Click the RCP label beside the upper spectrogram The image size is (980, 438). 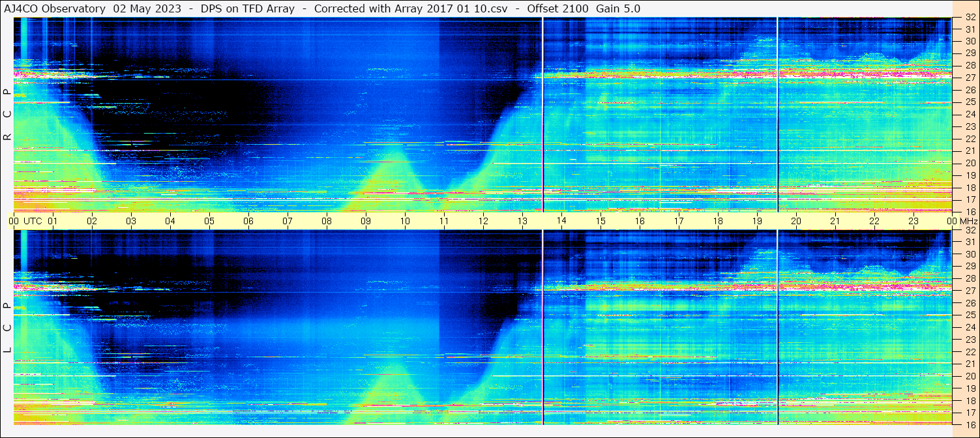click(x=7, y=114)
